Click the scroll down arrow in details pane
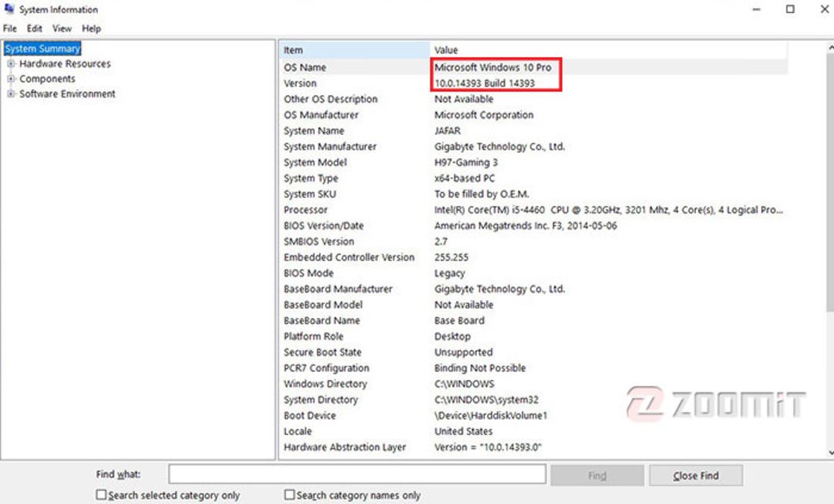Image resolution: width=834 pixels, height=504 pixels. click(x=830, y=453)
